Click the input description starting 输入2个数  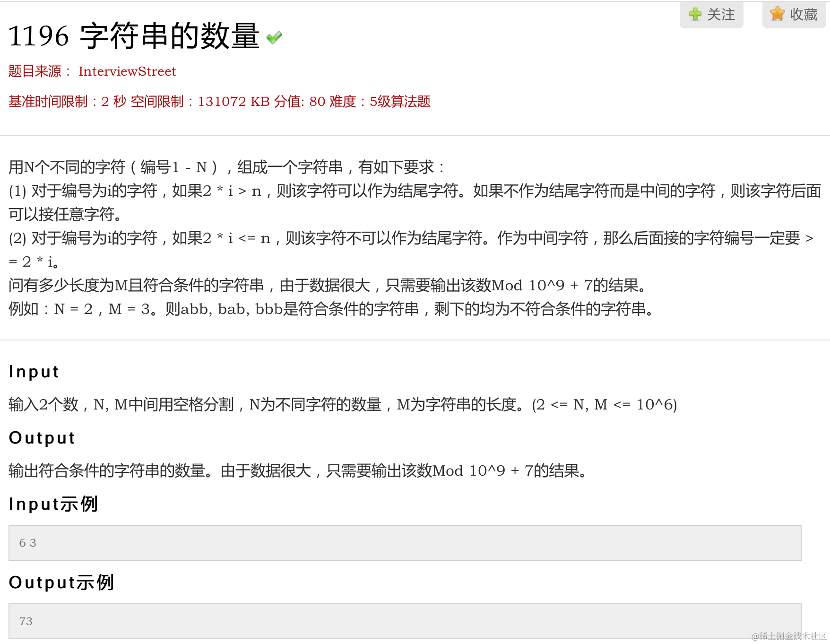(x=343, y=405)
